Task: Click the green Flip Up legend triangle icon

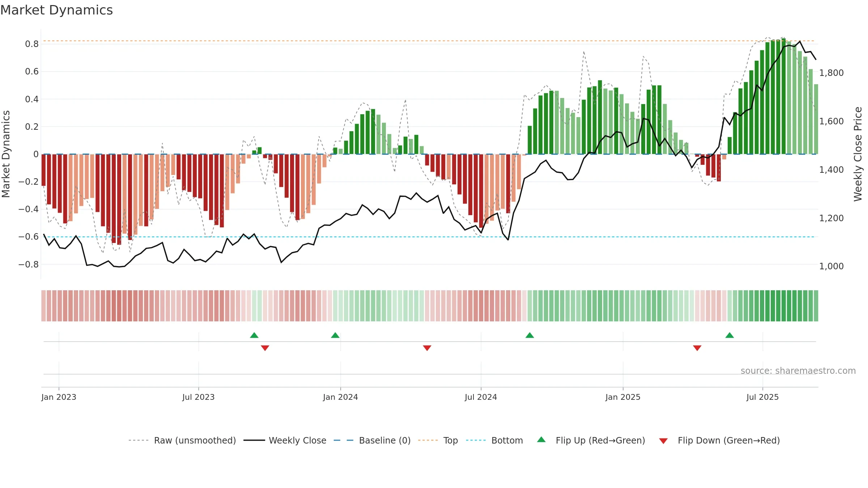Action: coord(541,440)
